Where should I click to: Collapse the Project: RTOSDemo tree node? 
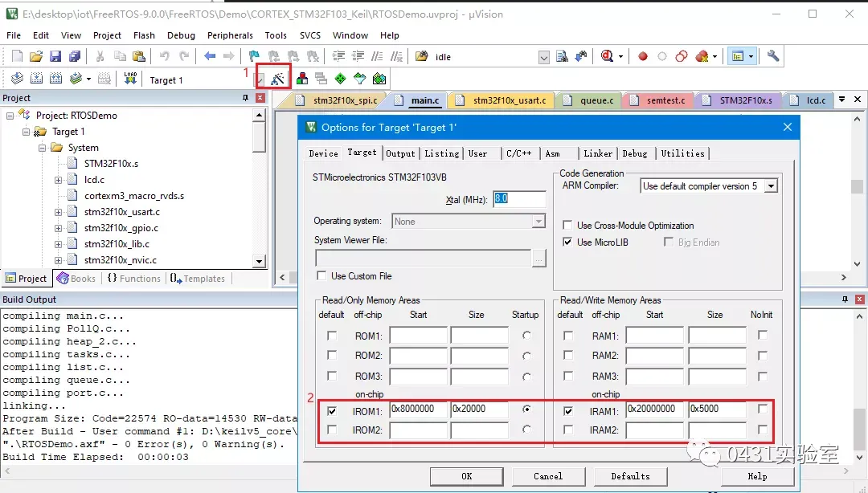[x=10, y=116]
